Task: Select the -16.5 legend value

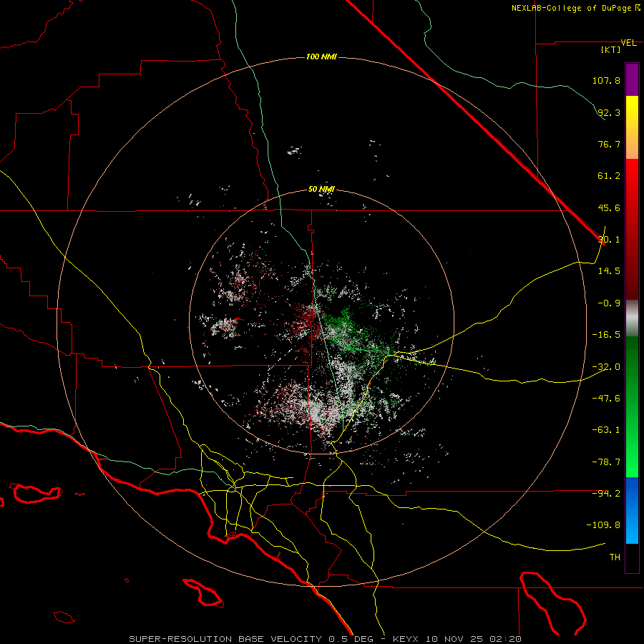Action: (606, 335)
